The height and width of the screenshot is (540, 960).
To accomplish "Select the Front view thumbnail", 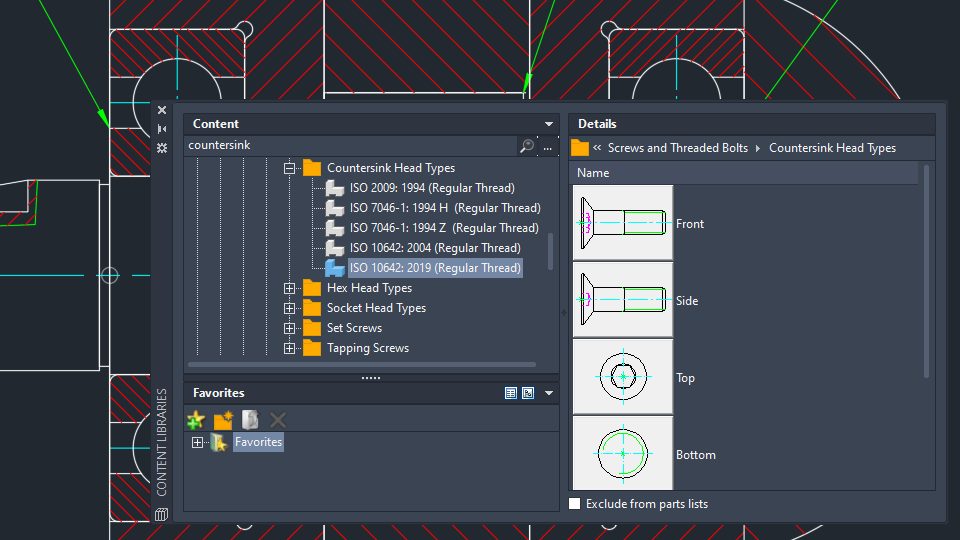I will [x=622, y=223].
